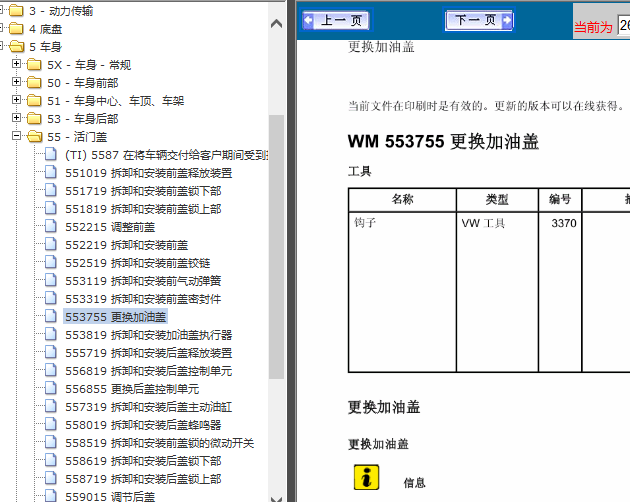Image resolution: width=630 pixels, height=502 pixels.
Task: Expand the 53 - 车身后部 folder
Action: [16, 117]
